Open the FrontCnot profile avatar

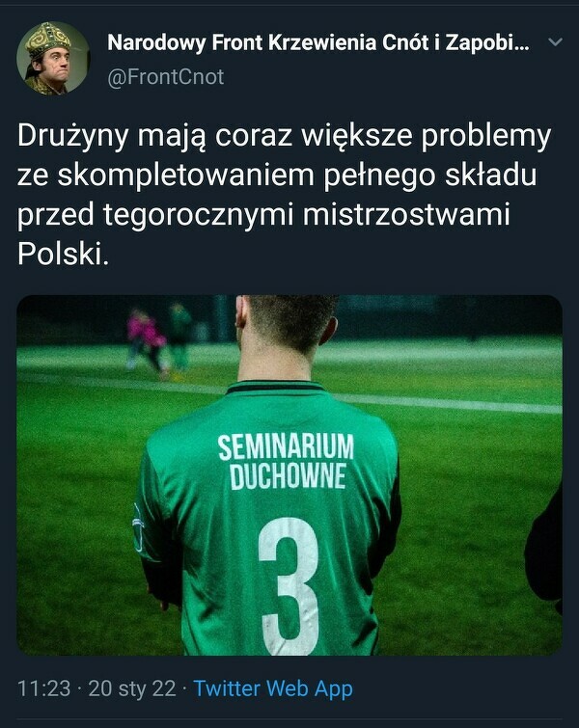[53, 59]
